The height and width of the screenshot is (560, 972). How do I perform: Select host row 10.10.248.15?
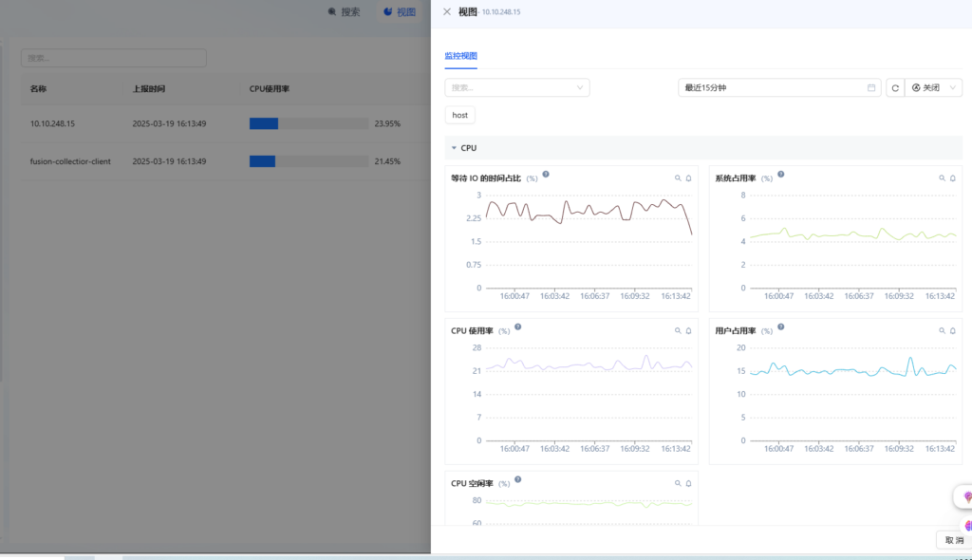coord(226,123)
